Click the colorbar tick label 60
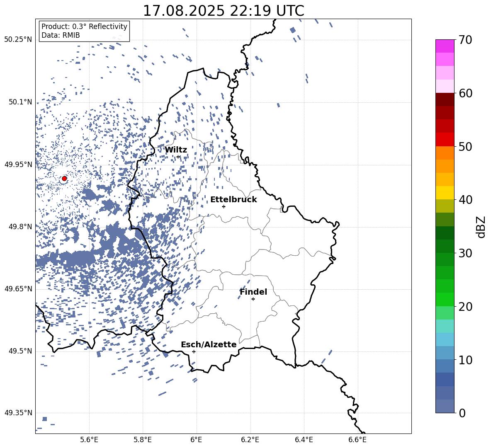 [x=465, y=93]
